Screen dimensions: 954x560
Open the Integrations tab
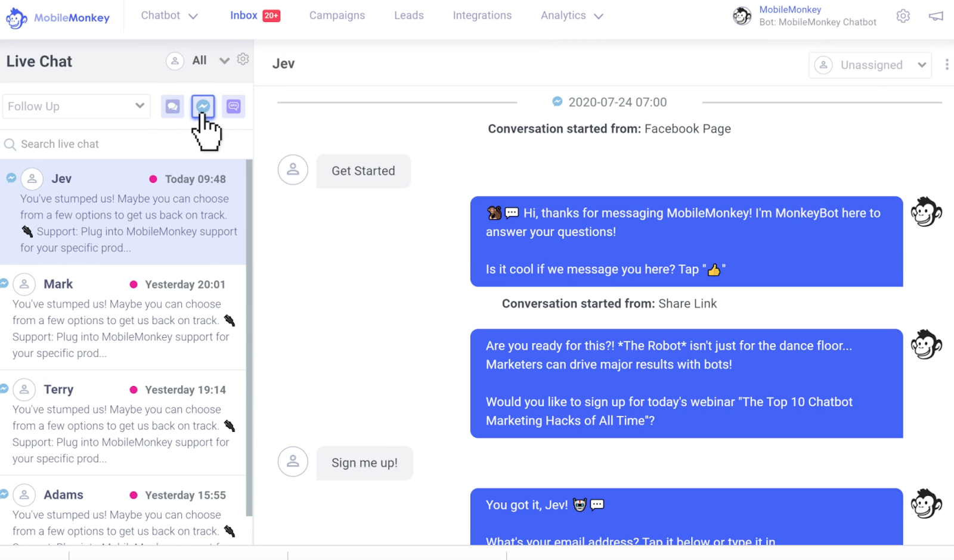click(482, 15)
